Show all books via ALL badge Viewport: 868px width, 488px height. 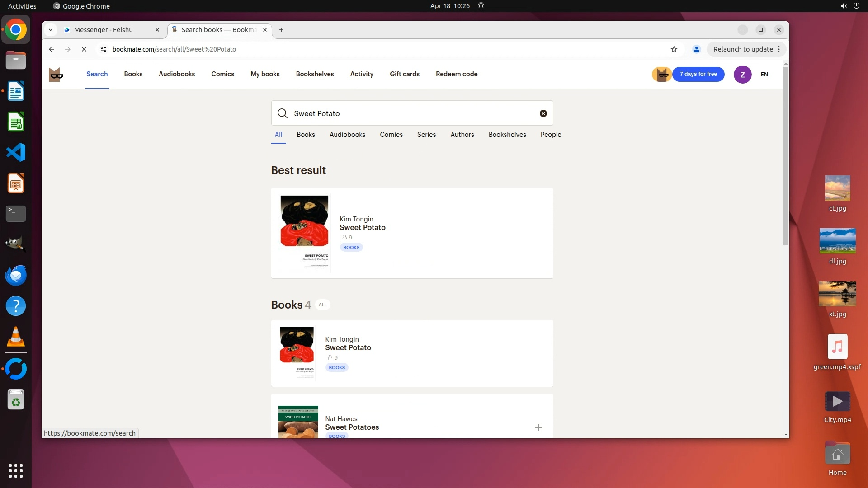point(322,305)
